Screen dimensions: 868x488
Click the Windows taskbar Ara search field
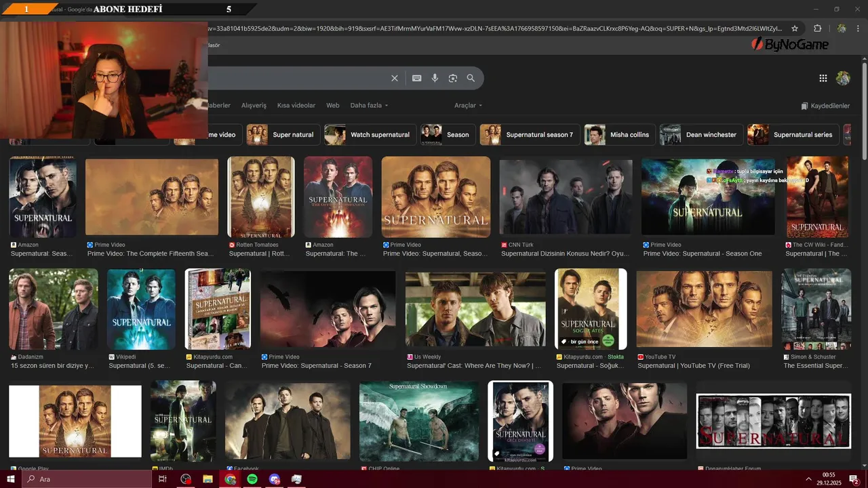[x=86, y=479]
